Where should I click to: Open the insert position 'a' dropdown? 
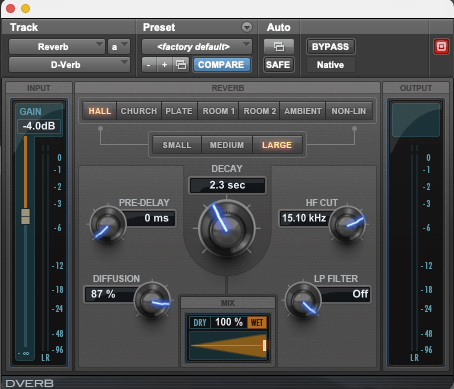[x=118, y=47]
